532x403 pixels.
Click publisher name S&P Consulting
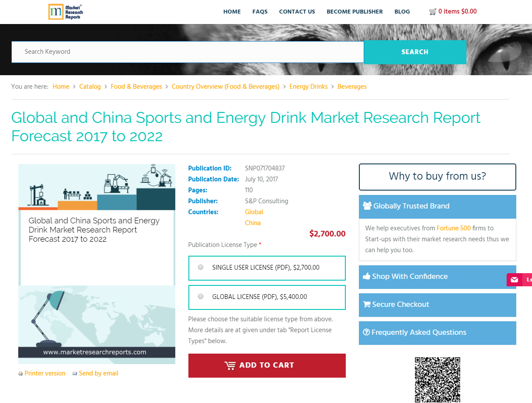[267, 201]
